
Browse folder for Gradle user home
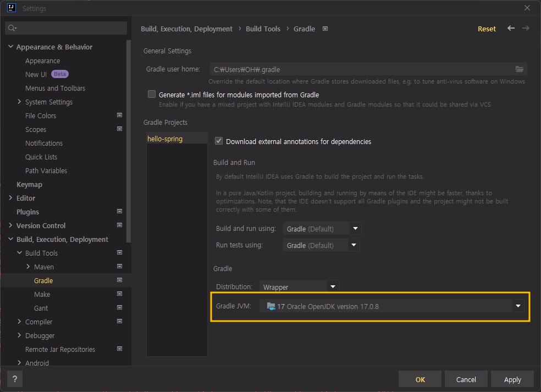pyautogui.click(x=519, y=69)
